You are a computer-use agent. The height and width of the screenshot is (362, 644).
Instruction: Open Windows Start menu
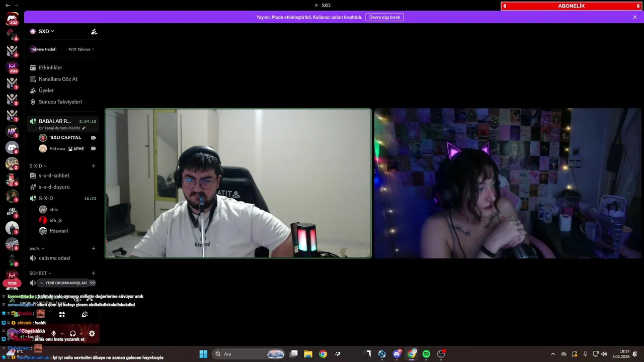click(x=203, y=354)
